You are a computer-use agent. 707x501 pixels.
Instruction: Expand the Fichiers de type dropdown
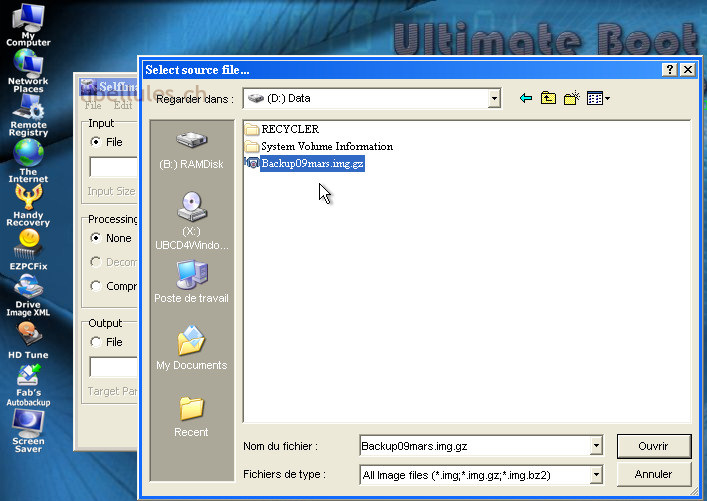point(596,474)
